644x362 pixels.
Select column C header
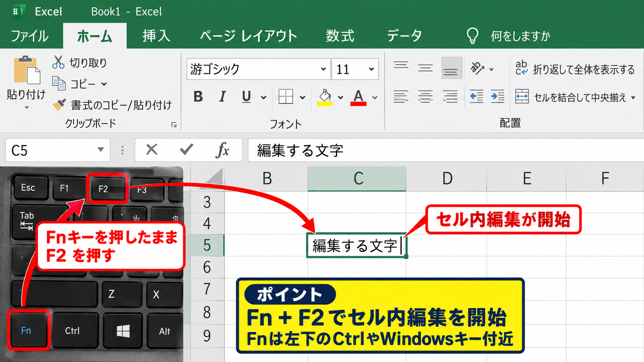(x=357, y=179)
